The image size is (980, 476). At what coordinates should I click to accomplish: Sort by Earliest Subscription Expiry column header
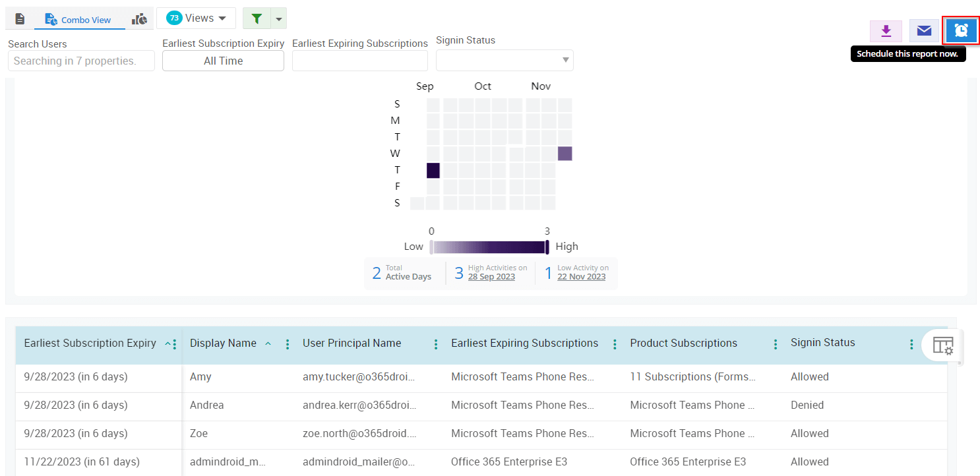click(90, 343)
